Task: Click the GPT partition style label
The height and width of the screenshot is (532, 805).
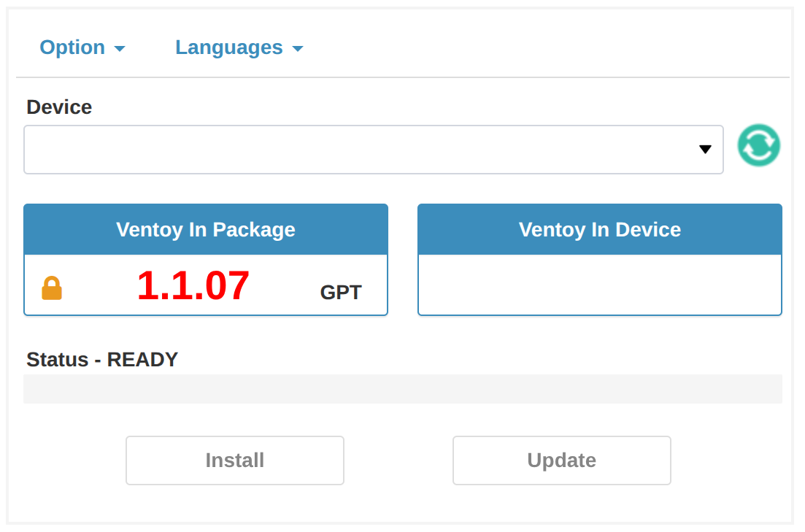Action: [341, 293]
